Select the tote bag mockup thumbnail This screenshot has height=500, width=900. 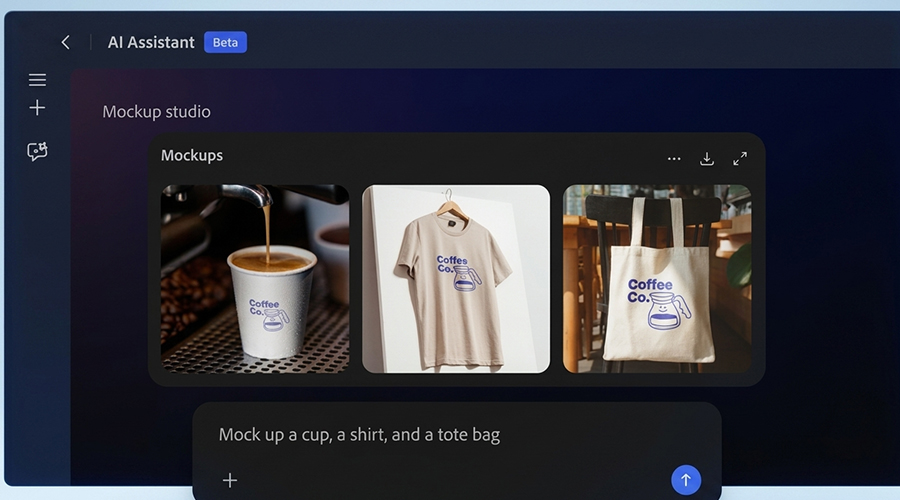(x=657, y=279)
